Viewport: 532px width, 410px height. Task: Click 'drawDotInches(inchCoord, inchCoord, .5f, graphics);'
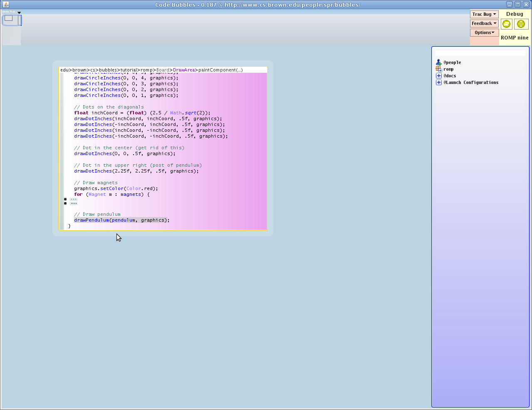(x=148, y=119)
